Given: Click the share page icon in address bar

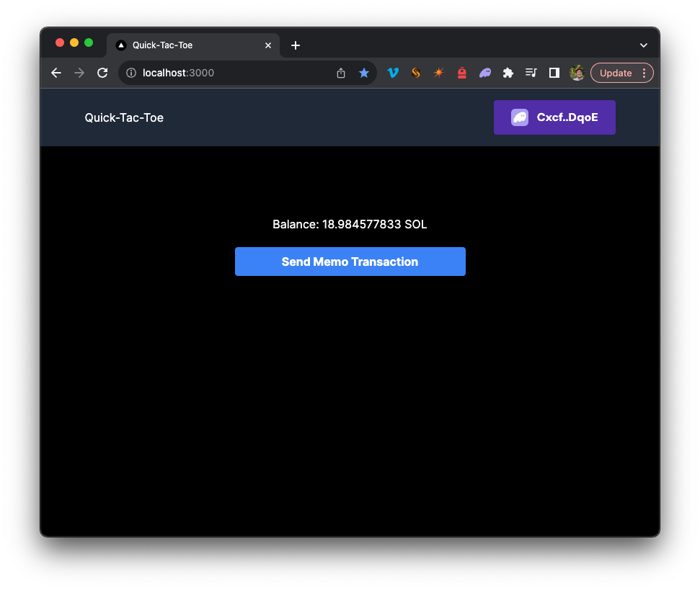Looking at the screenshot, I should coord(341,73).
